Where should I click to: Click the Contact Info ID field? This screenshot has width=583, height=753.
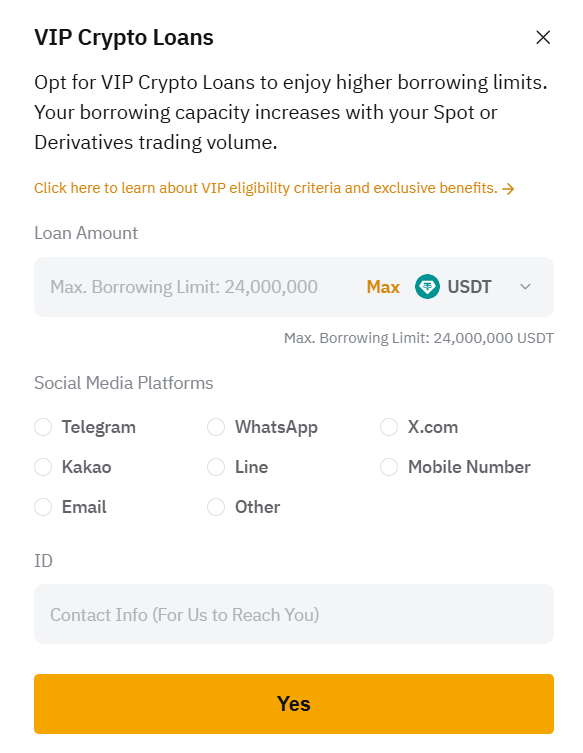(x=294, y=614)
